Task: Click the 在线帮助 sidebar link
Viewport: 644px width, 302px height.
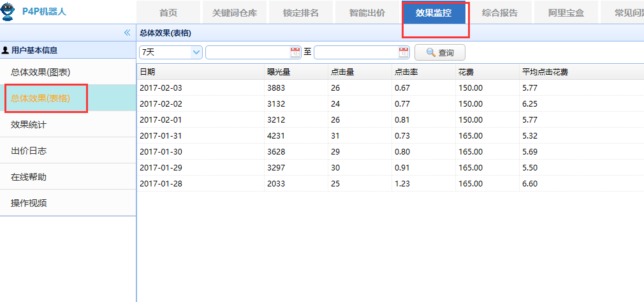Action: tap(29, 177)
